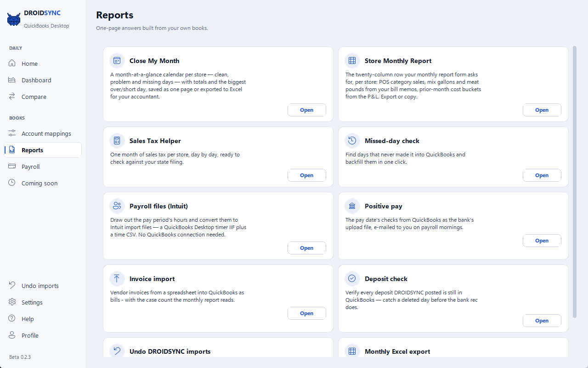588x368 pixels.
Task: Click the Sales Tax Helper calculator icon
Action: [117, 141]
